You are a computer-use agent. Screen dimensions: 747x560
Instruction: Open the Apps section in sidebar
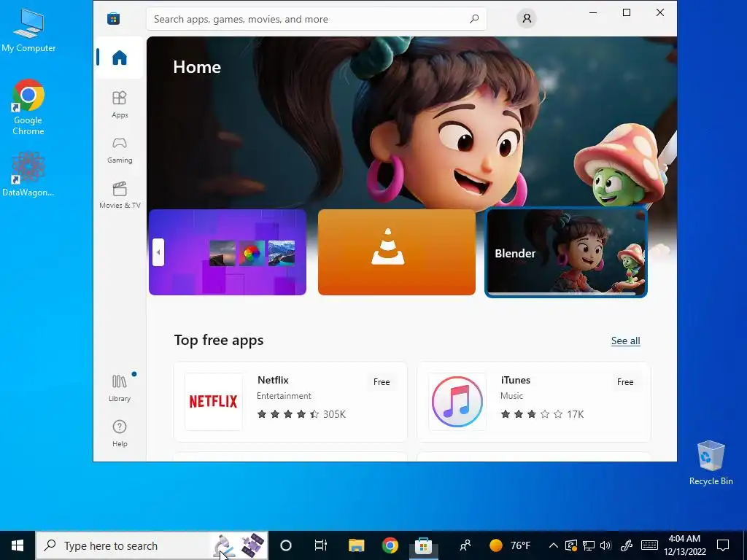[120, 104]
